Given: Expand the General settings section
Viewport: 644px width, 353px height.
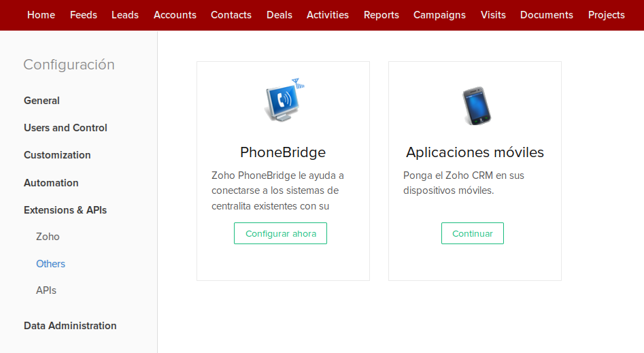Looking at the screenshot, I should [41, 101].
